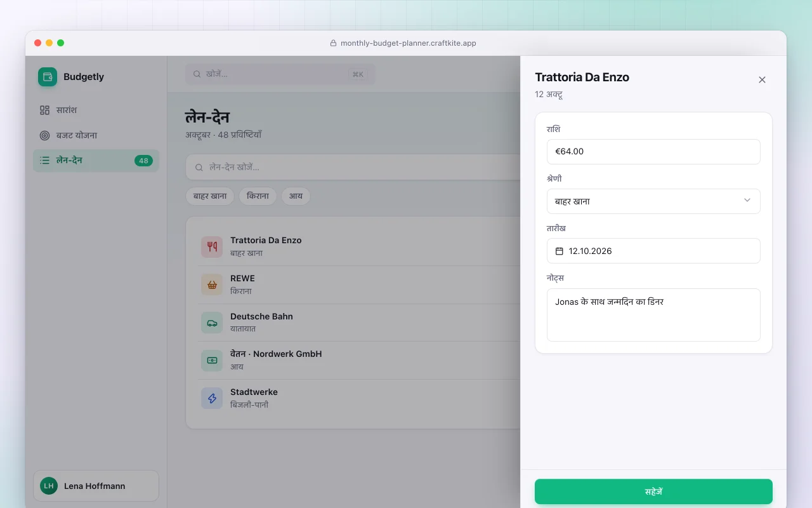Click the LH avatar for Lena Hoffmann
Image resolution: width=812 pixels, height=508 pixels.
[x=49, y=486]
